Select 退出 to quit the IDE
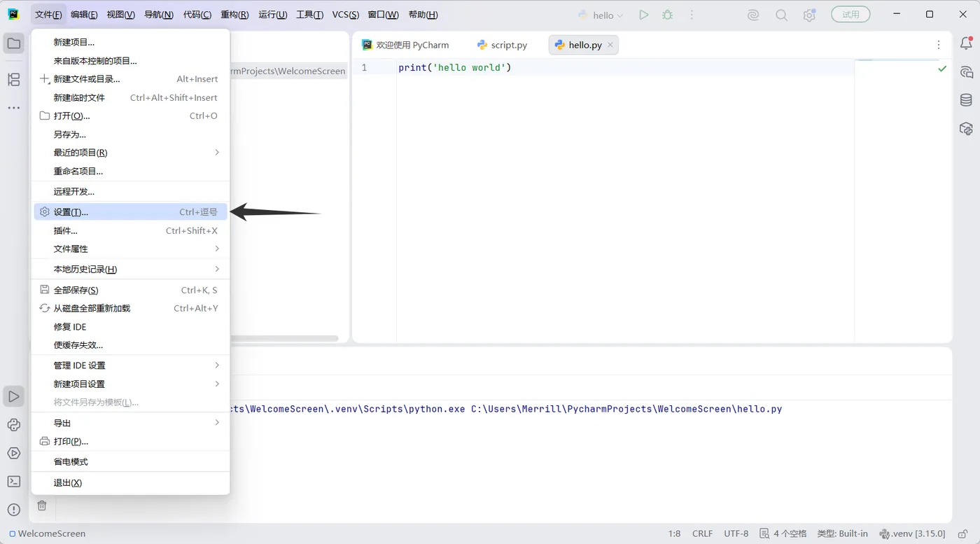980x544 pixels. pos(130,483)
